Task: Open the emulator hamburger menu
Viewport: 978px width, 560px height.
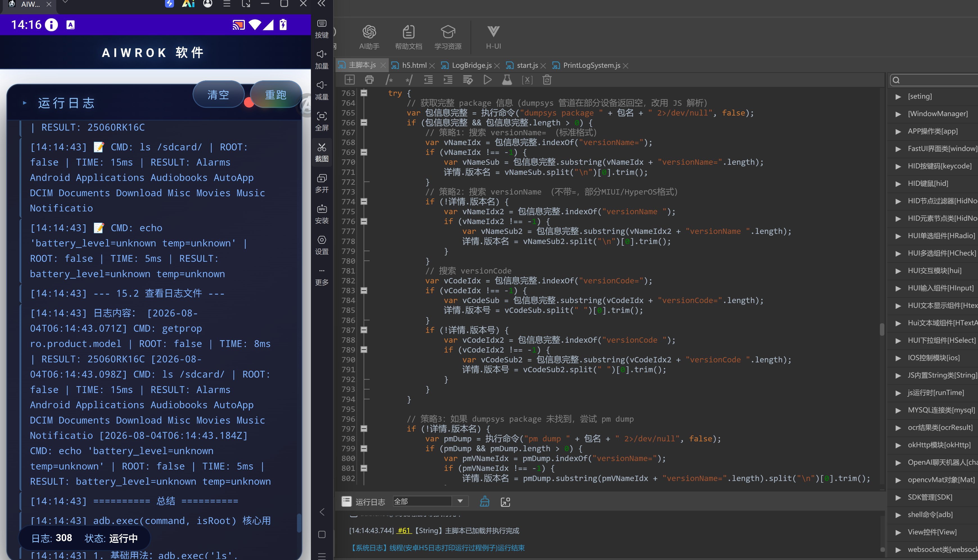Action: pyautogui.click(x=227, y=4)
